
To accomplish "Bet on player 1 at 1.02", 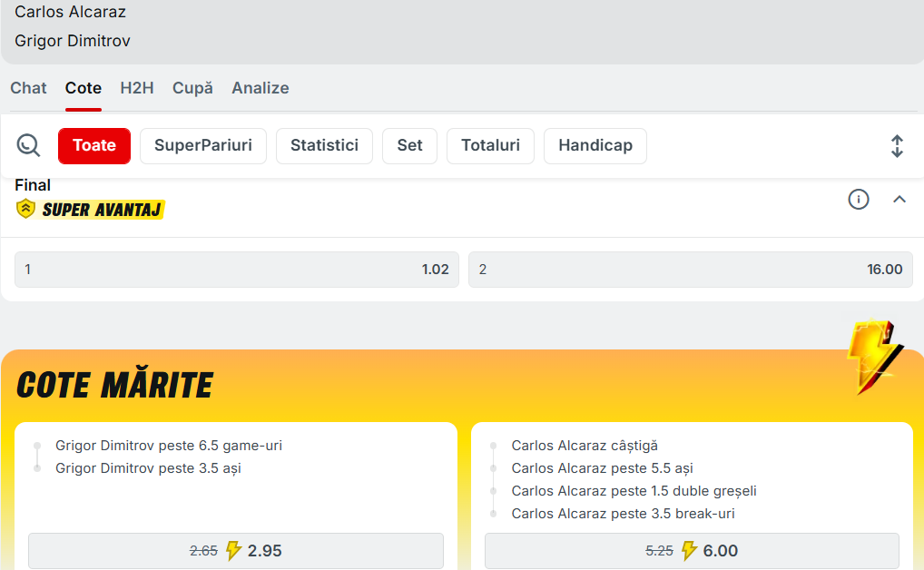I will pyautogui.click(x=237, y=270).
